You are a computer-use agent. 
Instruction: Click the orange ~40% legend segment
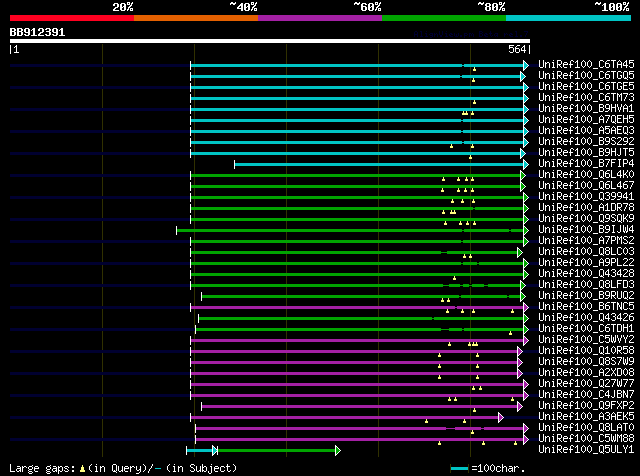[x=196, y=18]
